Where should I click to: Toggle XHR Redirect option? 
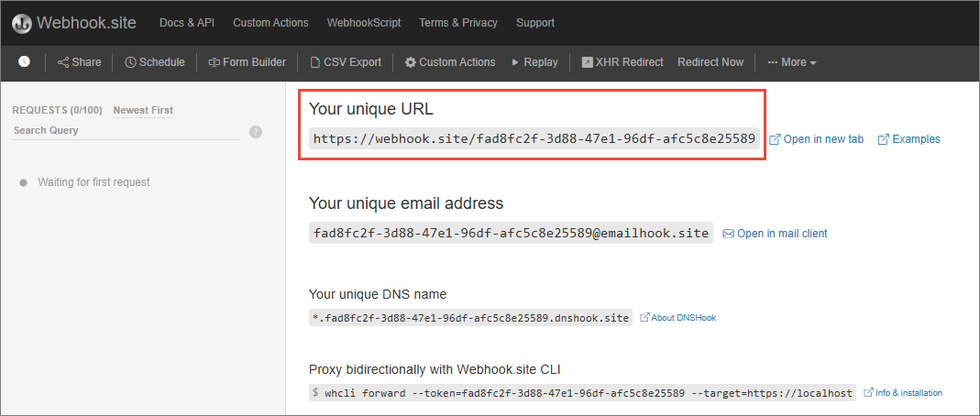(x=622, y=62)
